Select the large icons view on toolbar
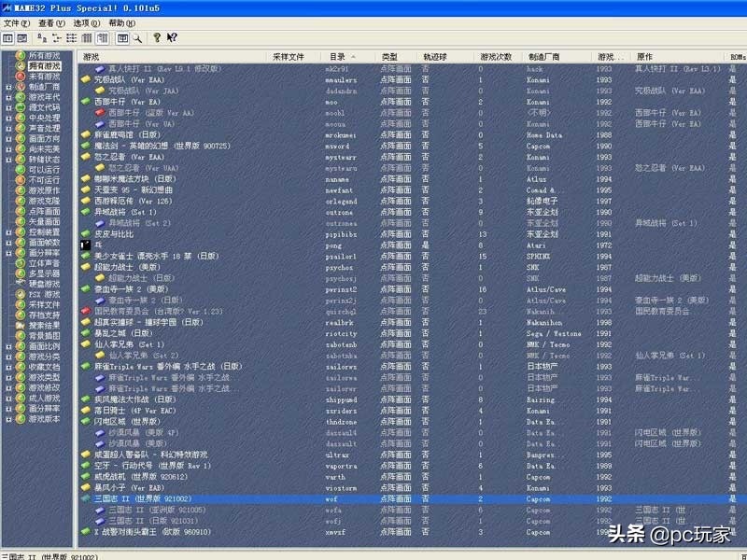Viewport: 747px width, 560px height. [x=41, y=38]
